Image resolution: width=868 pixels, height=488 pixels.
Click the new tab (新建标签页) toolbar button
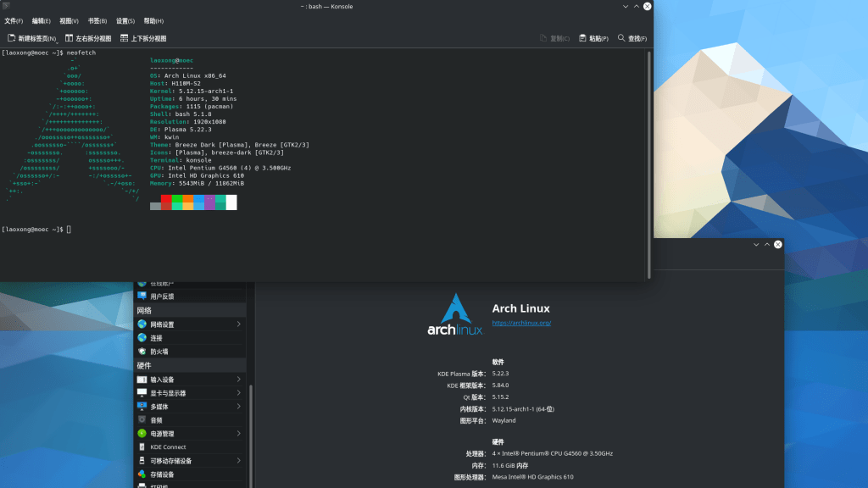coord(32,38)
